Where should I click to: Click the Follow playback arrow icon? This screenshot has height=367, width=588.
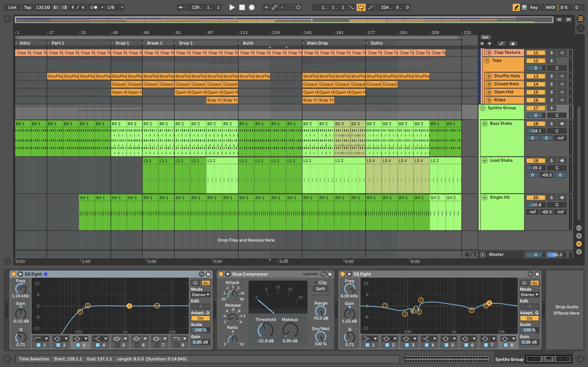181,7
